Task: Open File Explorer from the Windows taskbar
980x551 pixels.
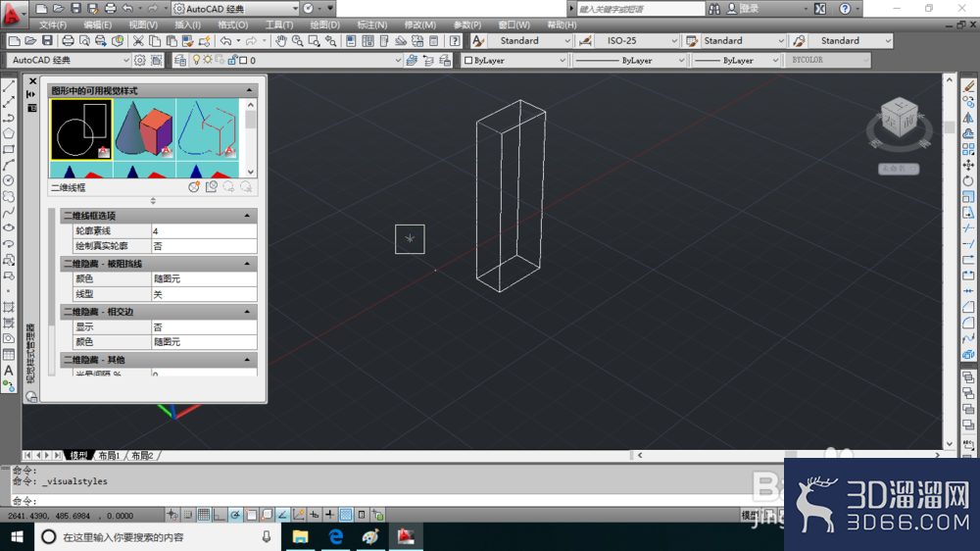Action: click(301, 536)
